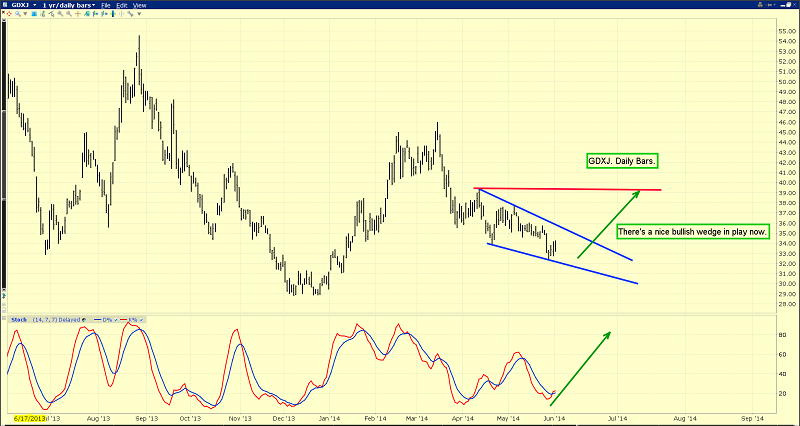
Task: Click the May '14 date axis label
Action: click(508, 419)
